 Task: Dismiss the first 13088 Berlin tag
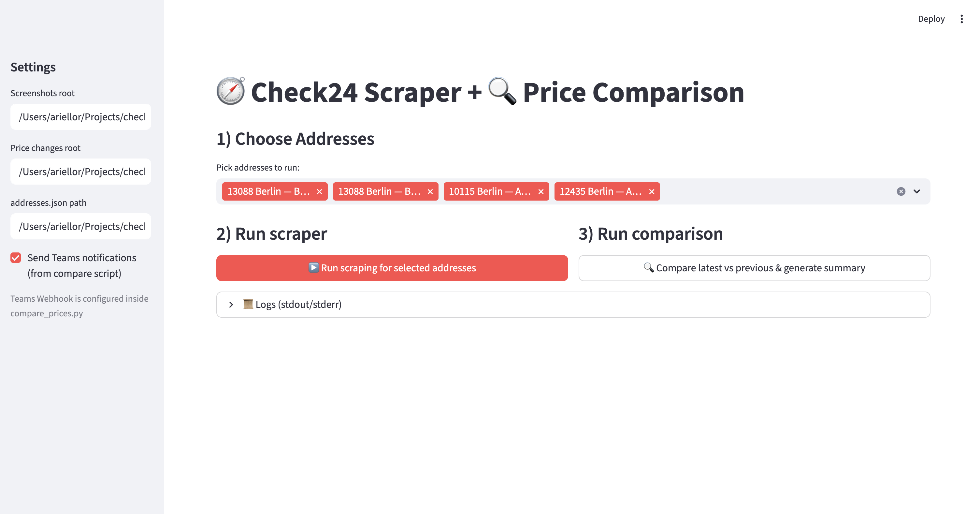[320, 191]
